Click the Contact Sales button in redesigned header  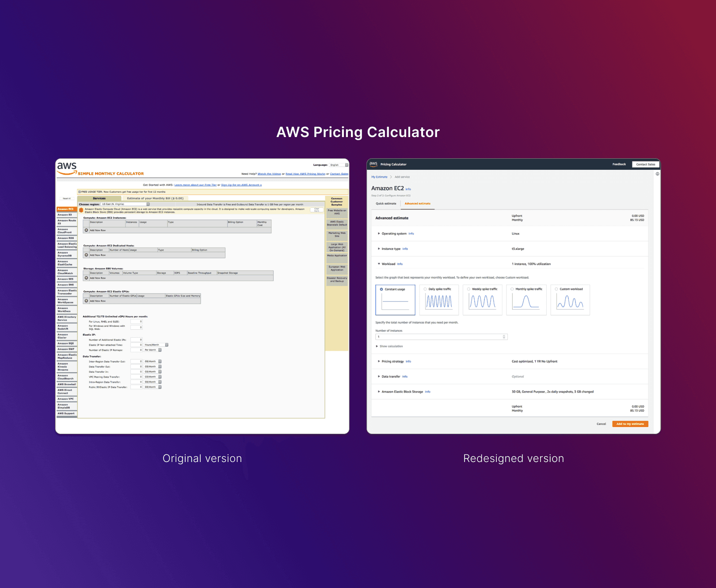click(646, 164)
